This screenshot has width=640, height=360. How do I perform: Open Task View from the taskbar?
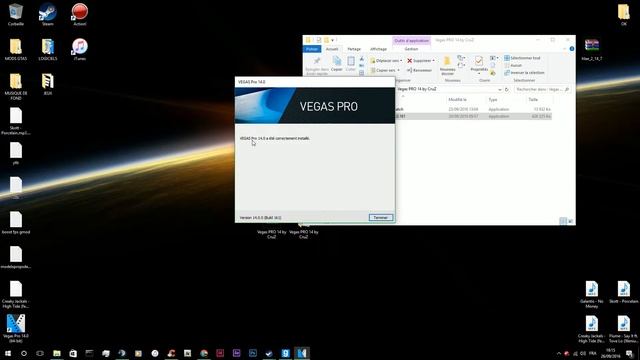[40, 353]
